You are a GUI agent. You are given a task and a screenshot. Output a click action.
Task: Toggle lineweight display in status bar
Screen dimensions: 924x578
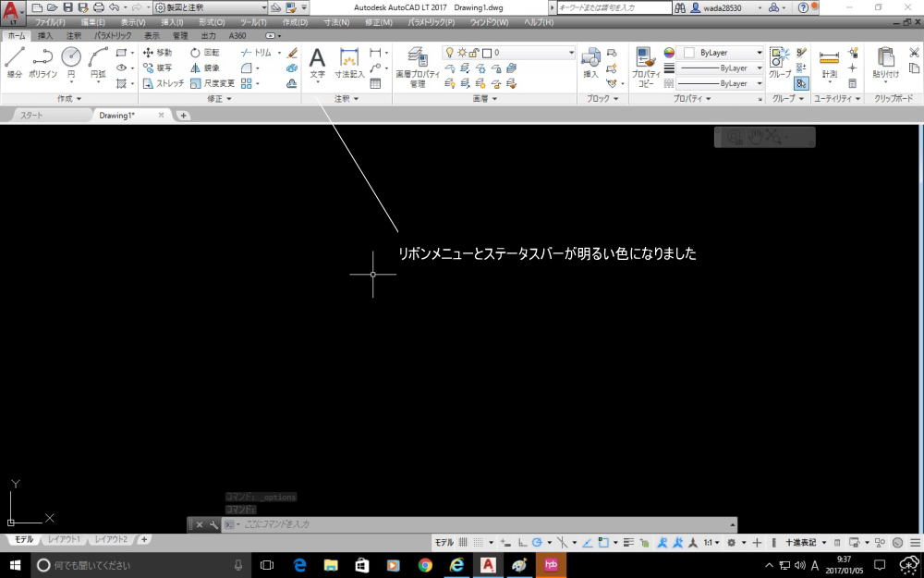[x=628, y=543]
